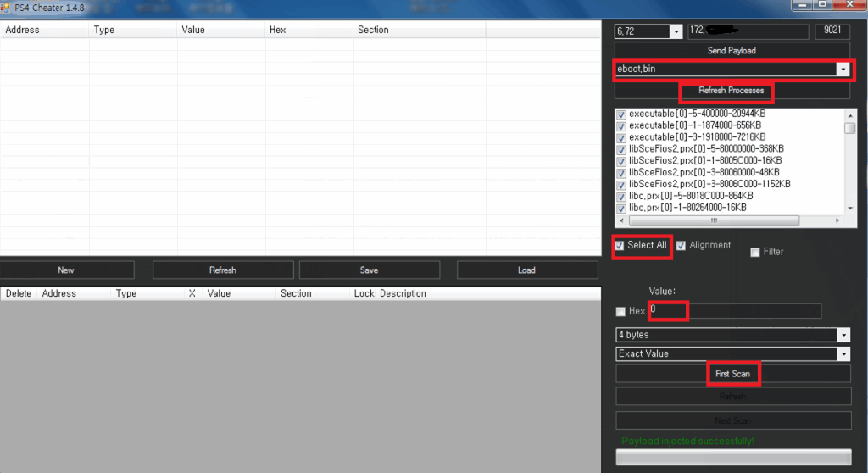
Task: Click the PS4 Cheater app icon in title bar
Action: point(6,8)
